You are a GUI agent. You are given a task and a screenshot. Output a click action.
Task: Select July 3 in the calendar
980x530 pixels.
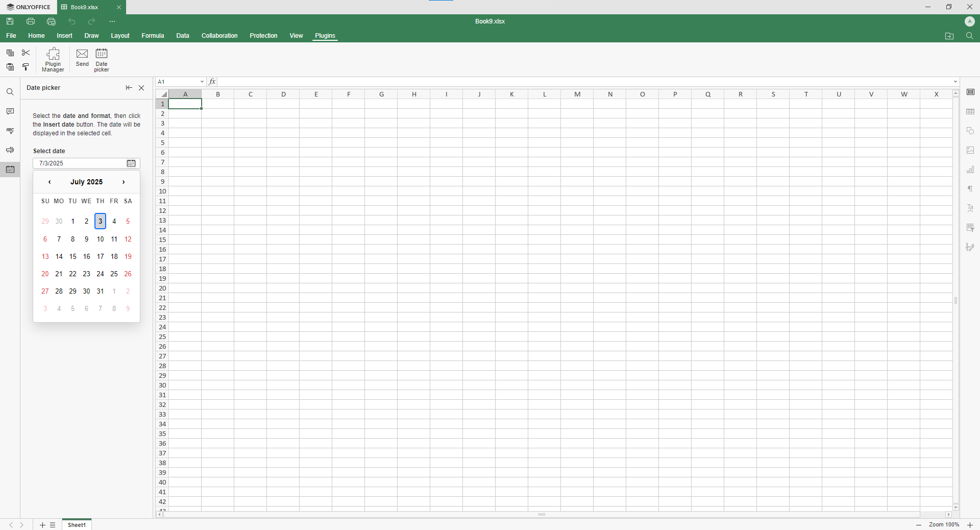pyautogui.click(x=100, y=221)
